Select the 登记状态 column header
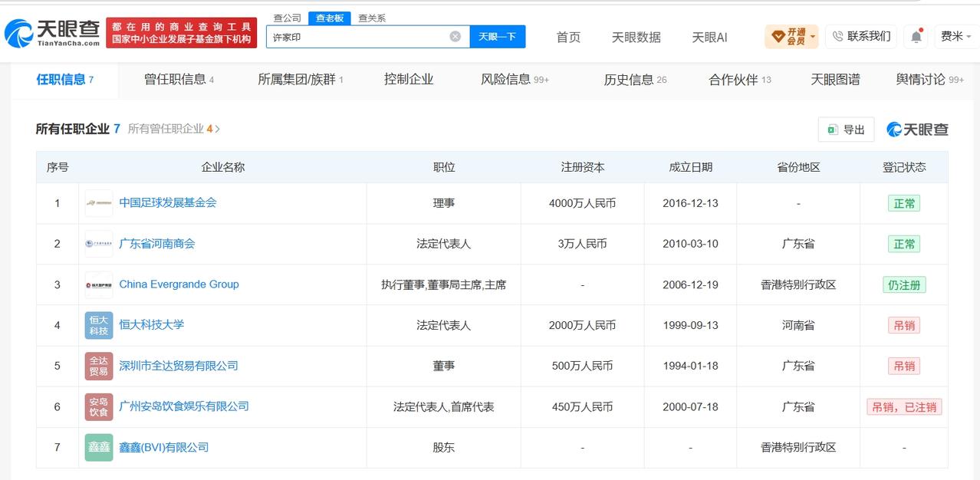Viewport: 980px width, 480px height. (x=904, y=167)
